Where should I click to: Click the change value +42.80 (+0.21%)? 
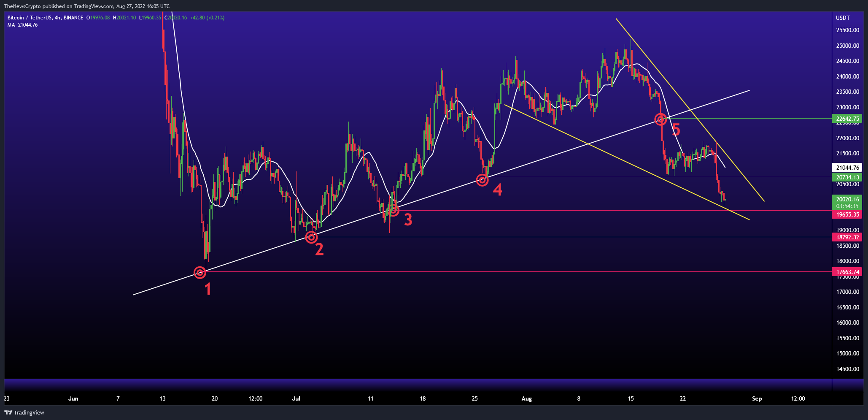[207, 18]
